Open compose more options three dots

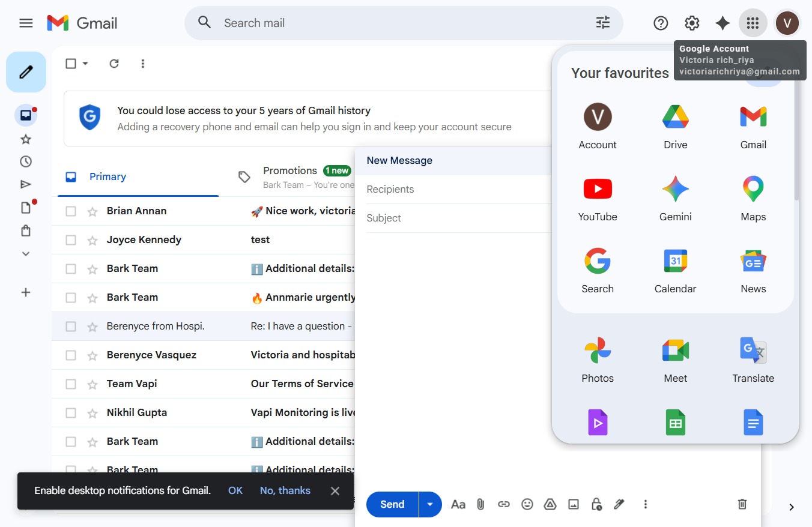(646, 504)
